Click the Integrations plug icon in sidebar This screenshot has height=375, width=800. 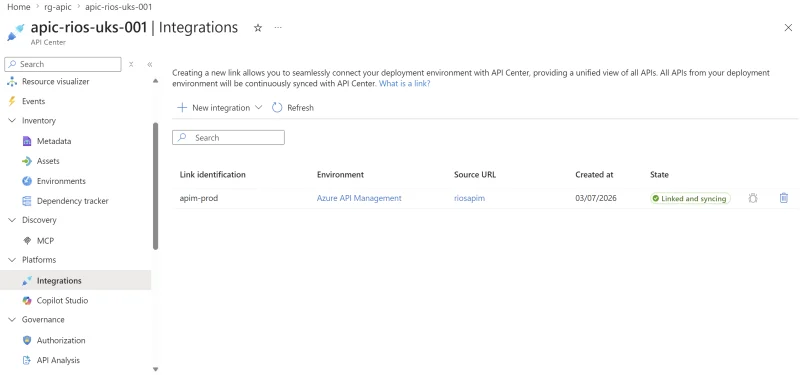[27, 281]
